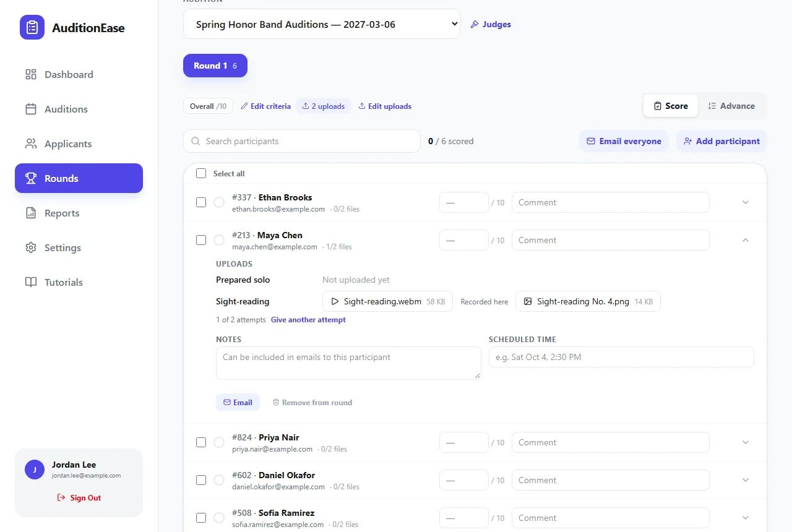
Task: Click the Scheduled time input field
Action: [621, 357]
